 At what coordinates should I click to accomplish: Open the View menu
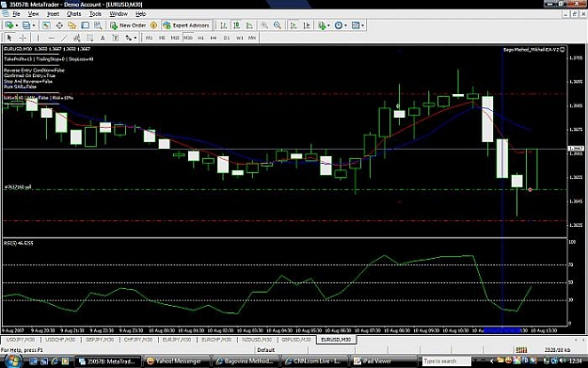click(33, 14)
